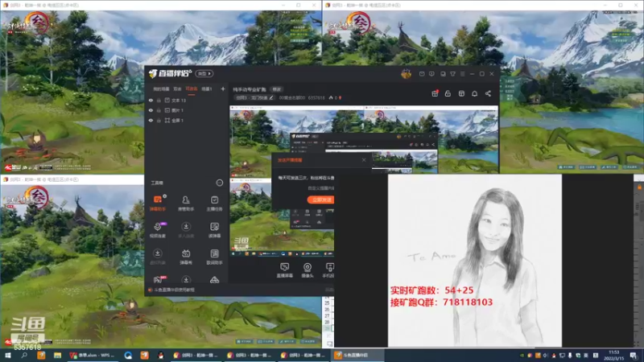Viewport: 644px width, 362px height.
Task: Select the 文本 13 source row
Action: click(x=187, y=100)
